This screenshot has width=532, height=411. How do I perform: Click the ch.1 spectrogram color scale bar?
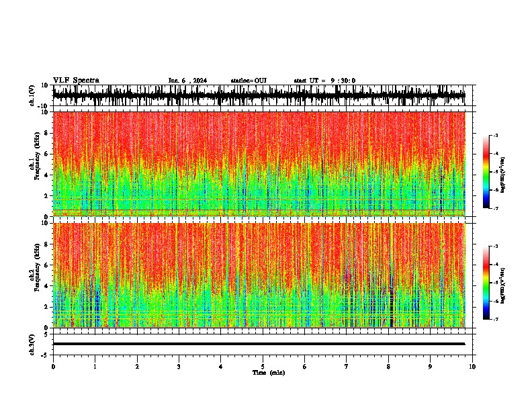[486, 172]
